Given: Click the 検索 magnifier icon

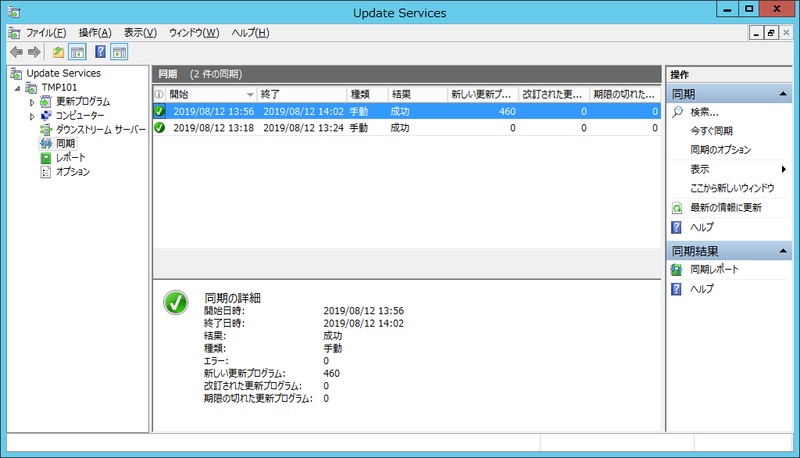Looking at the screenshot, I should tap(677, 112).
